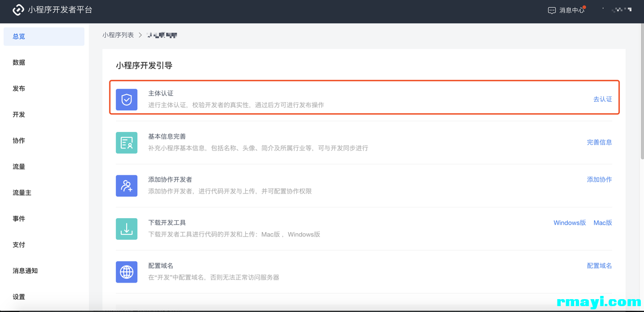This screenshot has width=644, height=312.
Task: Click the 小程序开发者平台 title
Action: pos(60,10)
